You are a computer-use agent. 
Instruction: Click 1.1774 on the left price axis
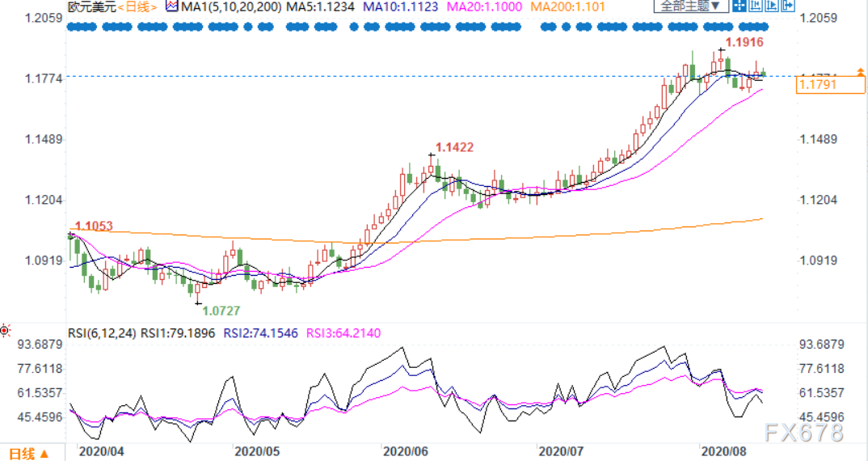click(43, 78)
